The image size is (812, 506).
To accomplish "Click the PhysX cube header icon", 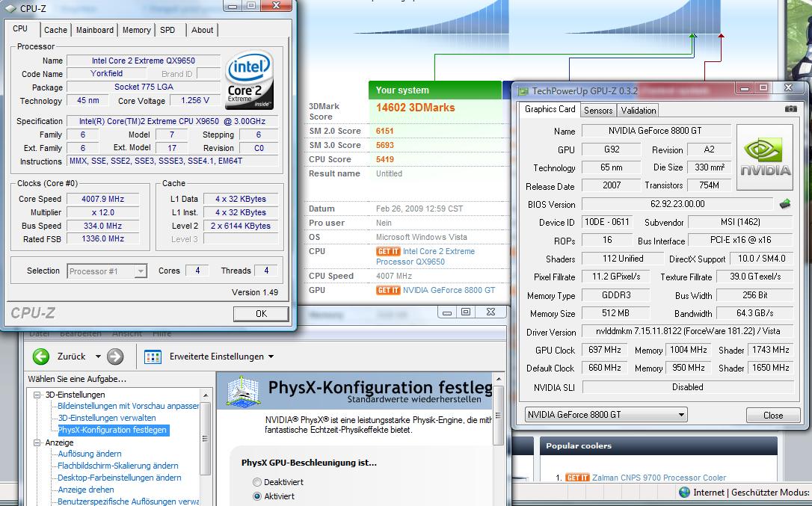I will tap(243, 392).
